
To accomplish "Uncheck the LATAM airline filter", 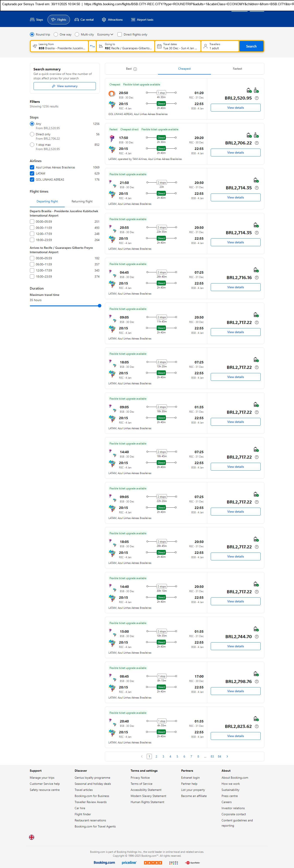I will (32, 173).
